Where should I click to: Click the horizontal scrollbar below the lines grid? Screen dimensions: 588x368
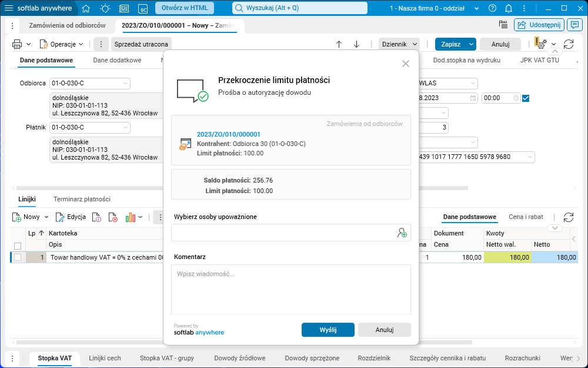point(244,343)
